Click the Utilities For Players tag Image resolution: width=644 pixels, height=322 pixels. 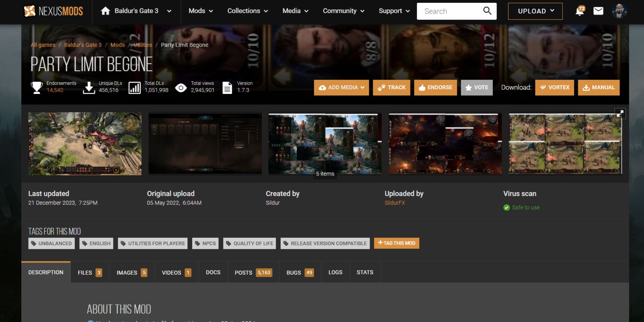(153, 243)
